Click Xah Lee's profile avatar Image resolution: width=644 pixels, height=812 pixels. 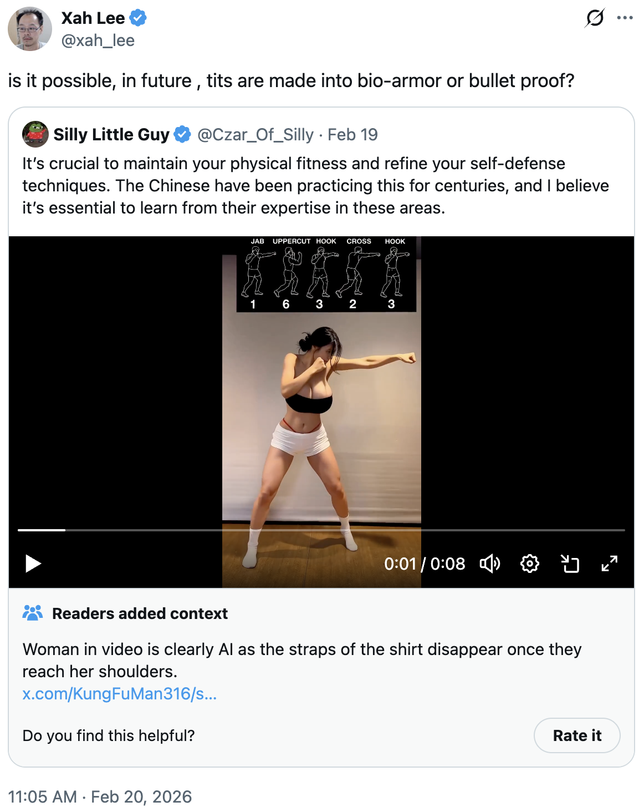pos(29,29)
